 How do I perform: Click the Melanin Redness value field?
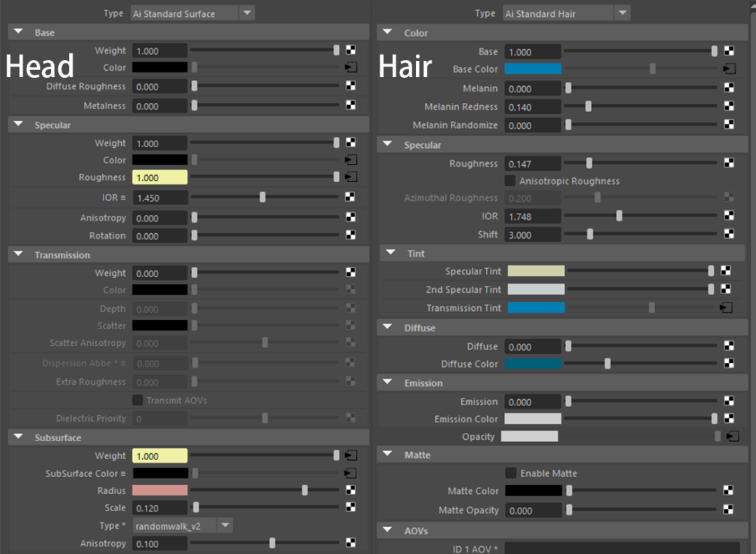[x=533, y=106]
